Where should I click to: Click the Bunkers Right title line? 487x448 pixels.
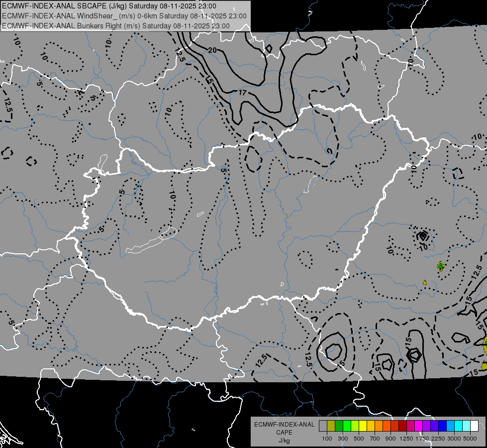click(116, 26)
